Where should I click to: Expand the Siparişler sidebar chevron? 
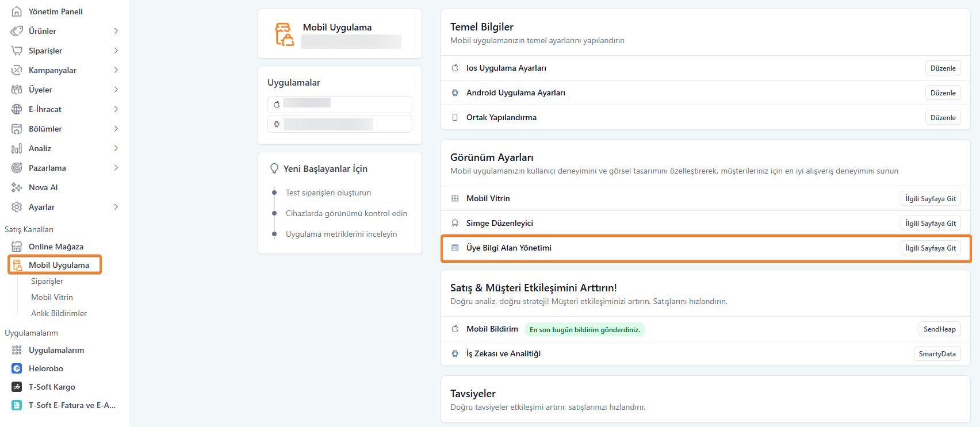pos(116,51)
